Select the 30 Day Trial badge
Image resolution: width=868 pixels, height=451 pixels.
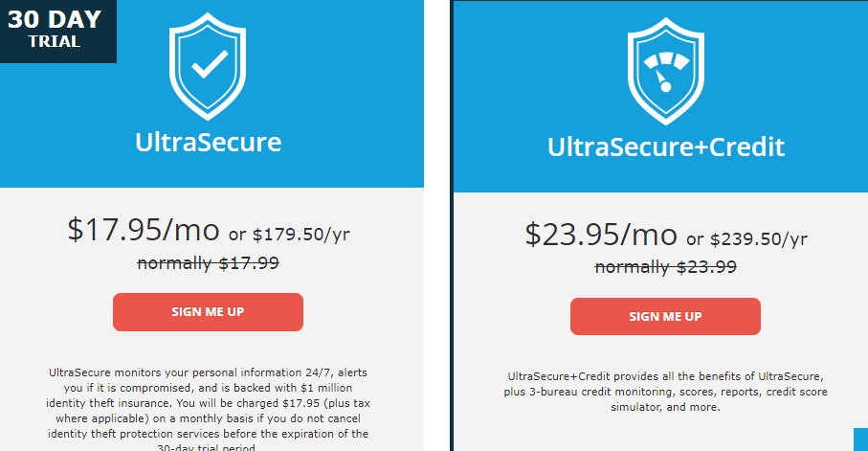tap(58, 32)
